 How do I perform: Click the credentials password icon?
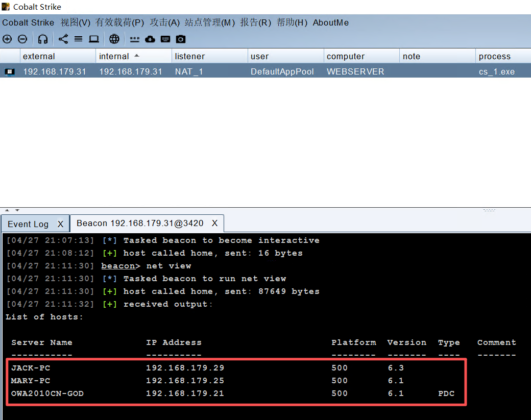click(x=134, y=40)
